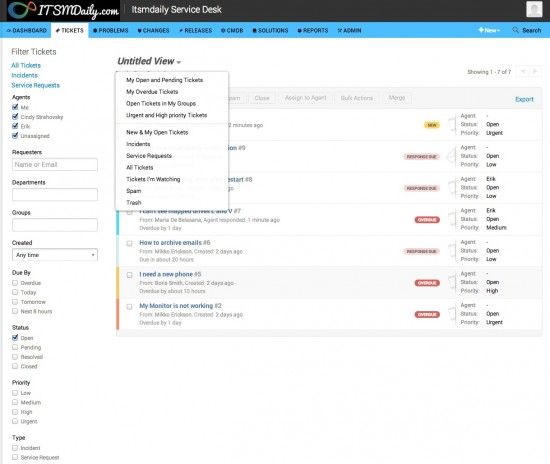Select 'My Overdue Tickets' from view menu
This screenshot has height=464, width=550.
point(152,92)
